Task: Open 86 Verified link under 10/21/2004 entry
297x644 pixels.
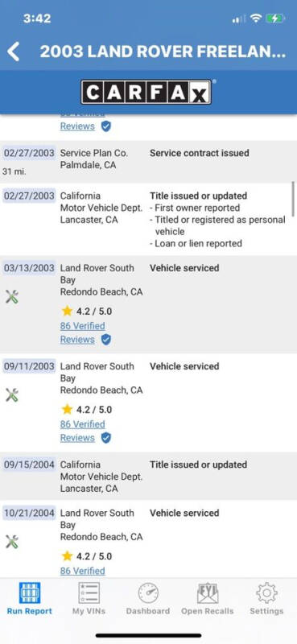Action: [x=82, y=571]
